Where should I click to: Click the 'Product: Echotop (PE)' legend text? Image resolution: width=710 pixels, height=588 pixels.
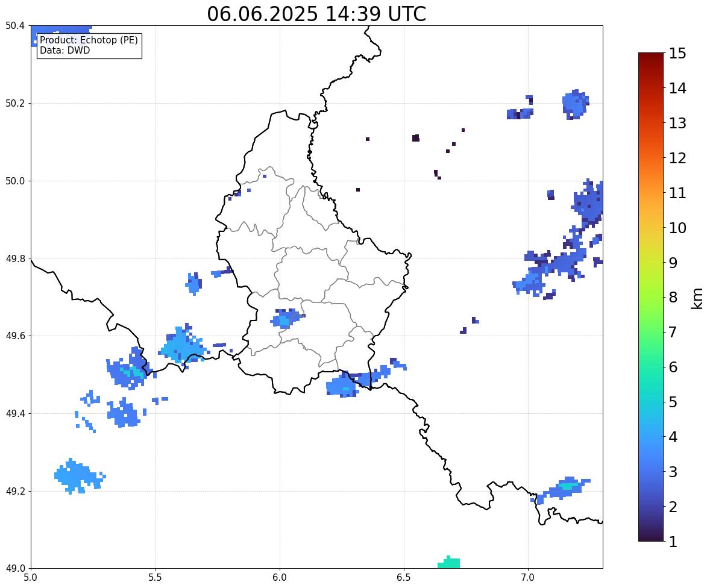pos(89,40)
